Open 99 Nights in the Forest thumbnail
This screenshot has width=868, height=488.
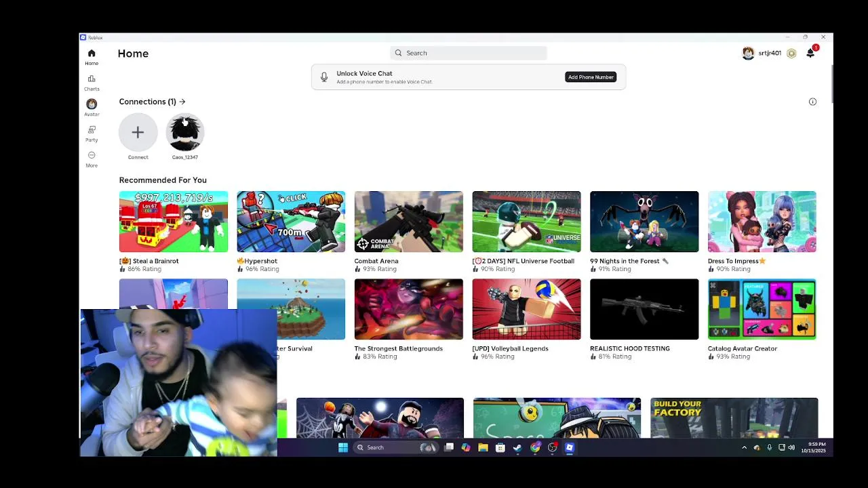pyautogui.click(x=644, y=222)
